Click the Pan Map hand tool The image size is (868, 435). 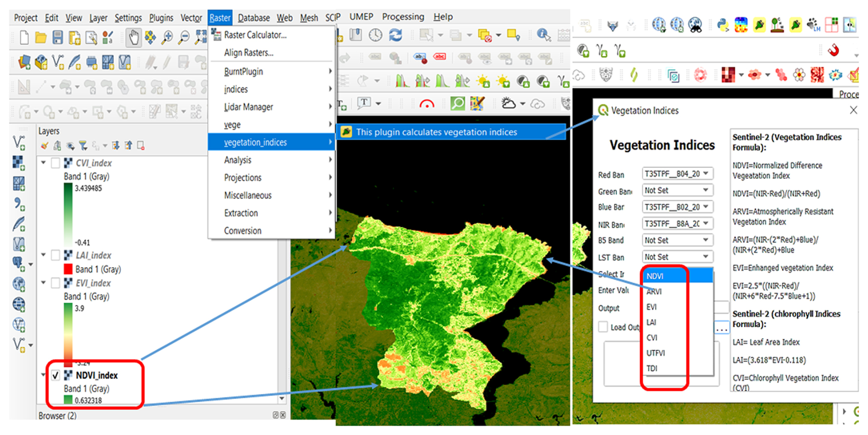133,37
